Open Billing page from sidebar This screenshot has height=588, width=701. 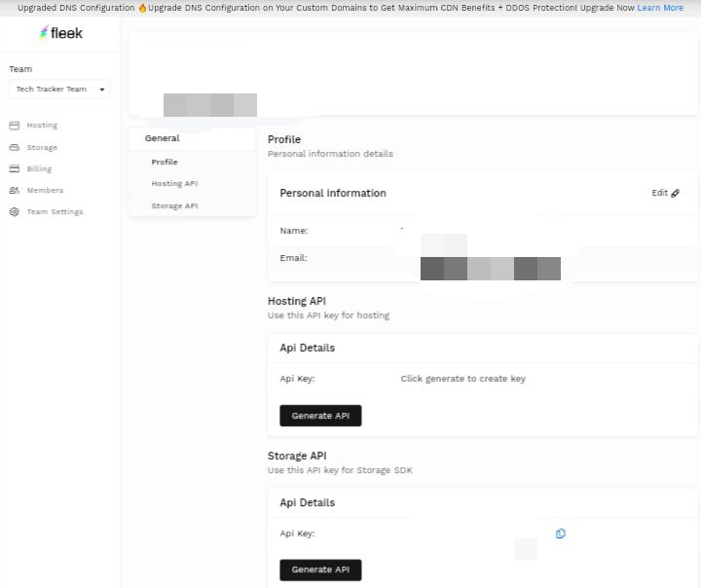(x=39, y=169)
